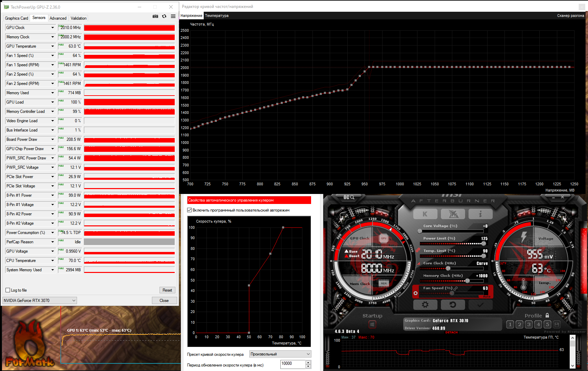Click the GPU chip icon on the clock gauge

384,238
